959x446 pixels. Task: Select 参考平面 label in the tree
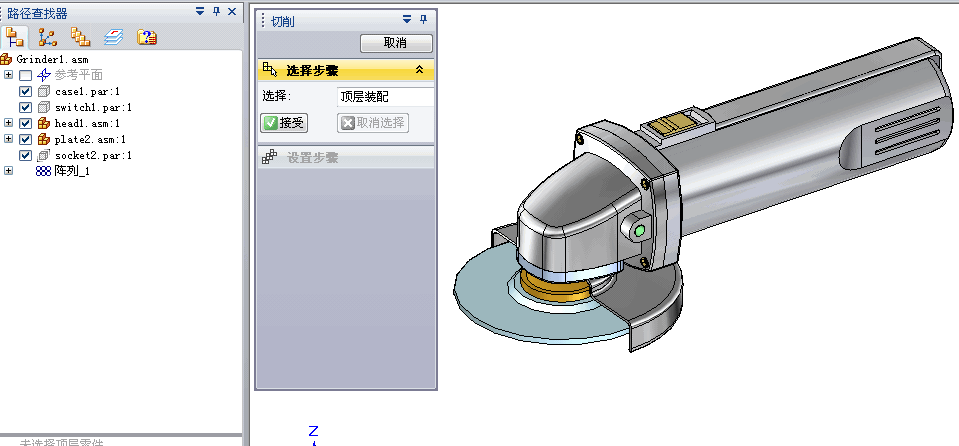[x=78, y=75]
